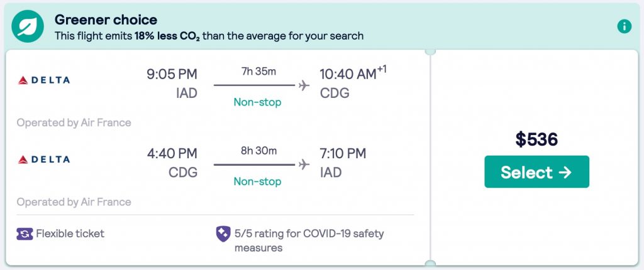The width and height of the screenshot is (644, 270).
Task: Click the Delta logo on outbound flight
Action: point(44,80)
